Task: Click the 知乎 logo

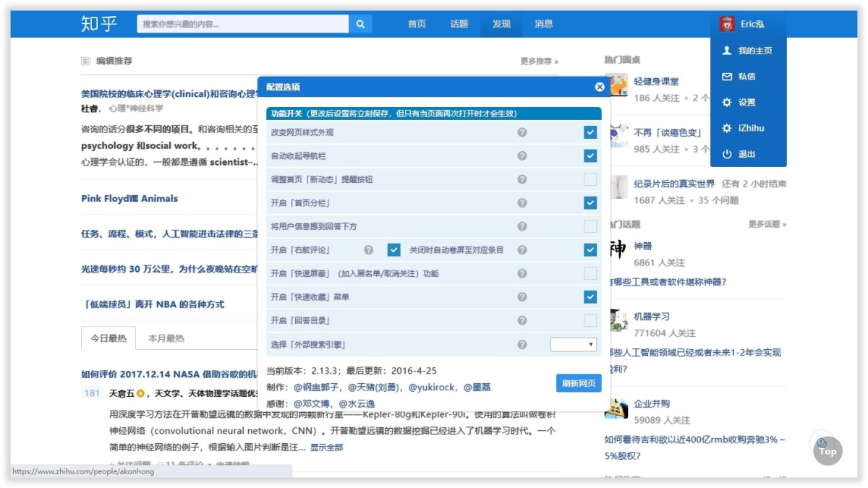Action: (98, 23)
